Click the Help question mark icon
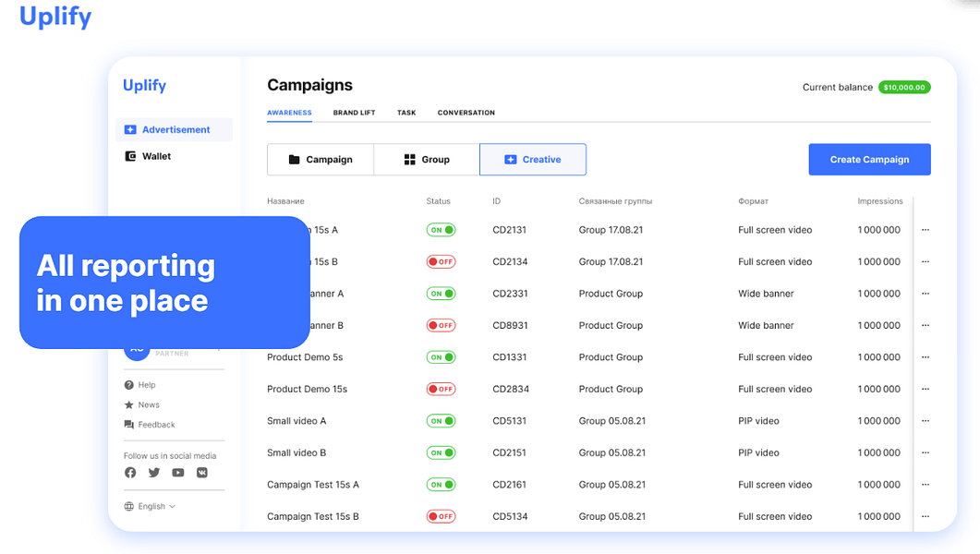 pos(128,385)
